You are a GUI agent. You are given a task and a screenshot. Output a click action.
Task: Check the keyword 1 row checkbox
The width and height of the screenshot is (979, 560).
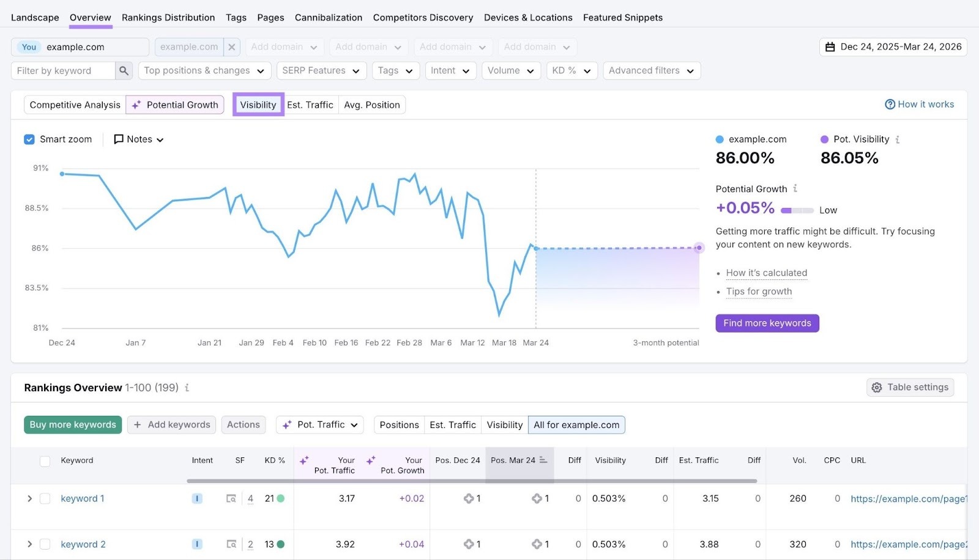point(45,498)
